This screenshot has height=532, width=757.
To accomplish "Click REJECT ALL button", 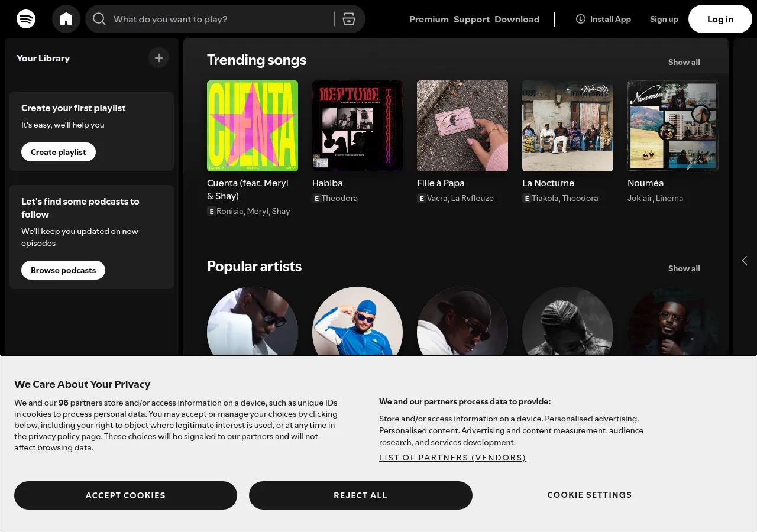I will point(360,495).
